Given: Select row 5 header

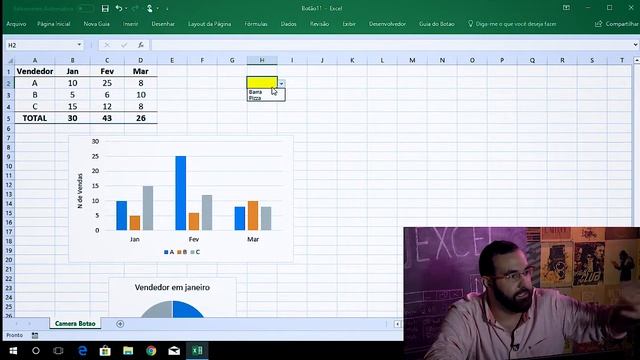Looking at the screenshot, I should click(x=9, y=118).
